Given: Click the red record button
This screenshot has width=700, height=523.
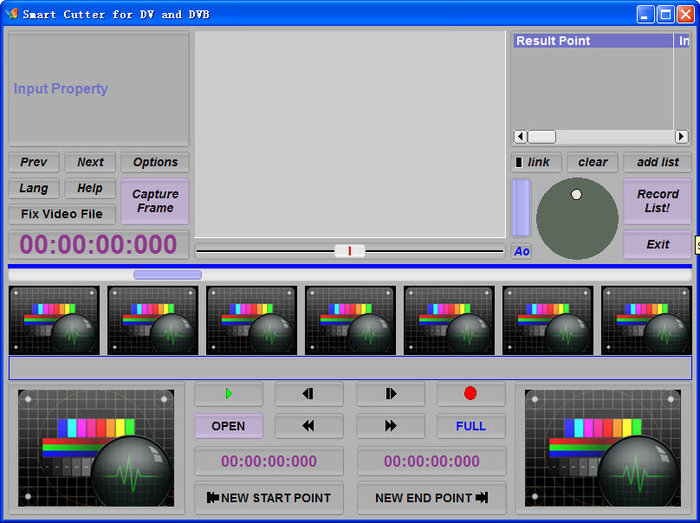Looking at the screenshot, I should [471, 394].
